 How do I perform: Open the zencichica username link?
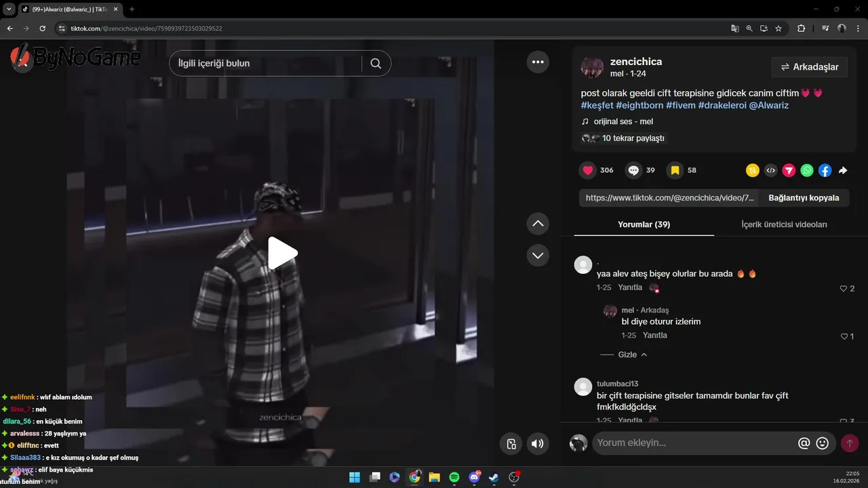click(636, 62)
